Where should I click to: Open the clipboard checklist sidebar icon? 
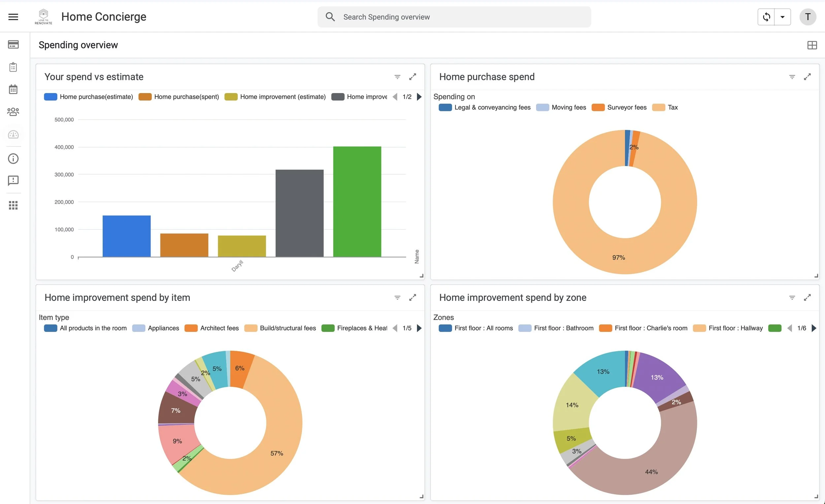[x=13, y=67]
